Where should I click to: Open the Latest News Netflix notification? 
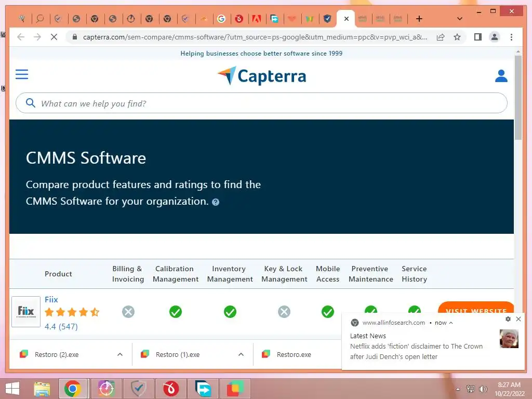pyautogui.click(x=416, y=347)
